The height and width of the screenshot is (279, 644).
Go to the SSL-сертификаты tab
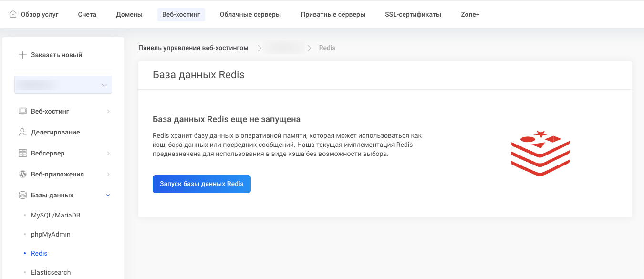point(413,14)
